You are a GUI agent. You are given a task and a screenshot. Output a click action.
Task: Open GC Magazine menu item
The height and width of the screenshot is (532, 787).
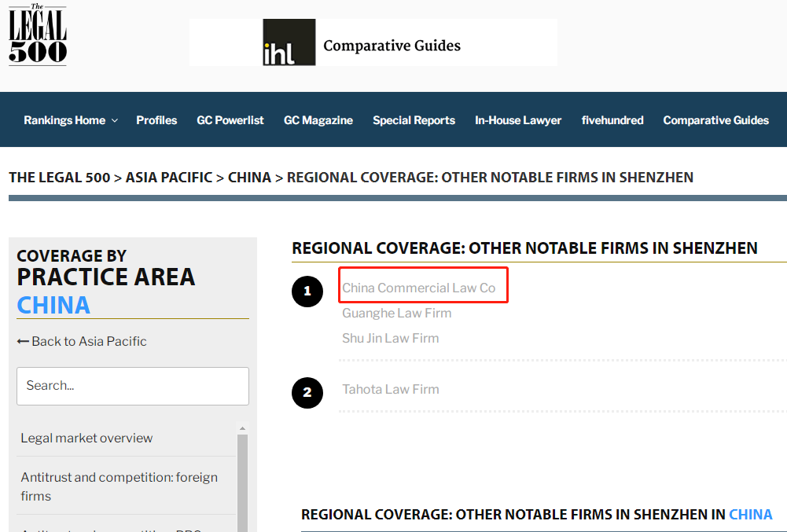318,120
